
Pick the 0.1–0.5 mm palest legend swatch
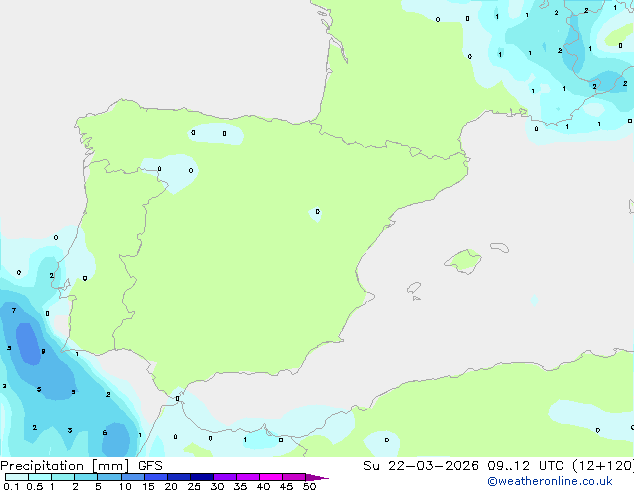tap(17, 477)
